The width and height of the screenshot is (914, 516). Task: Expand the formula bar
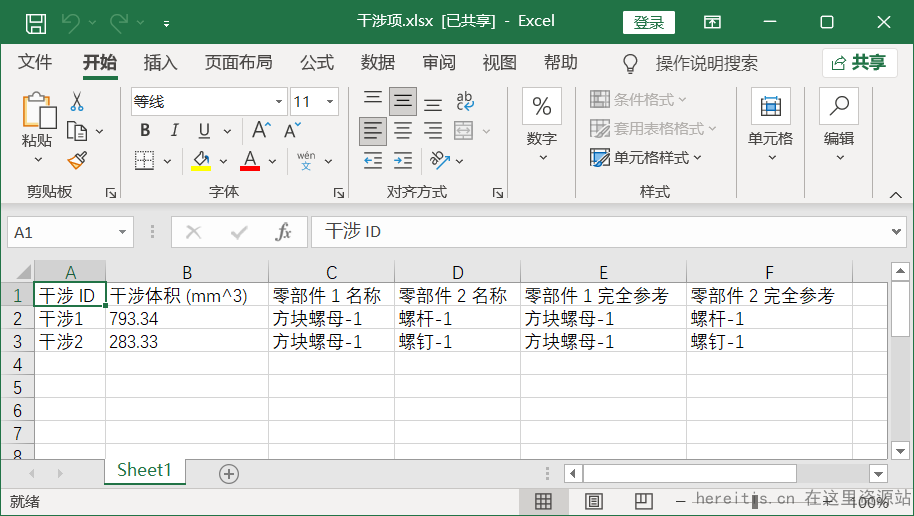(897, 232)
